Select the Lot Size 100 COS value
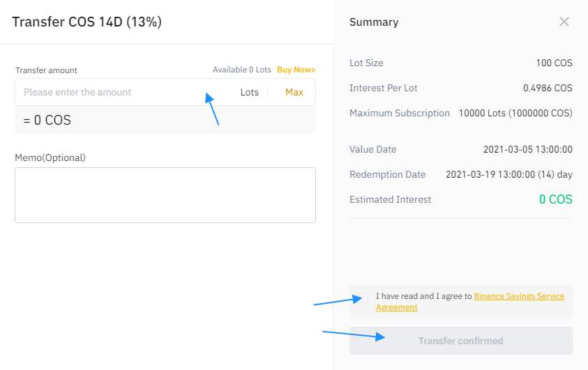Screen dimensions: 588x370 click(554, 63)
